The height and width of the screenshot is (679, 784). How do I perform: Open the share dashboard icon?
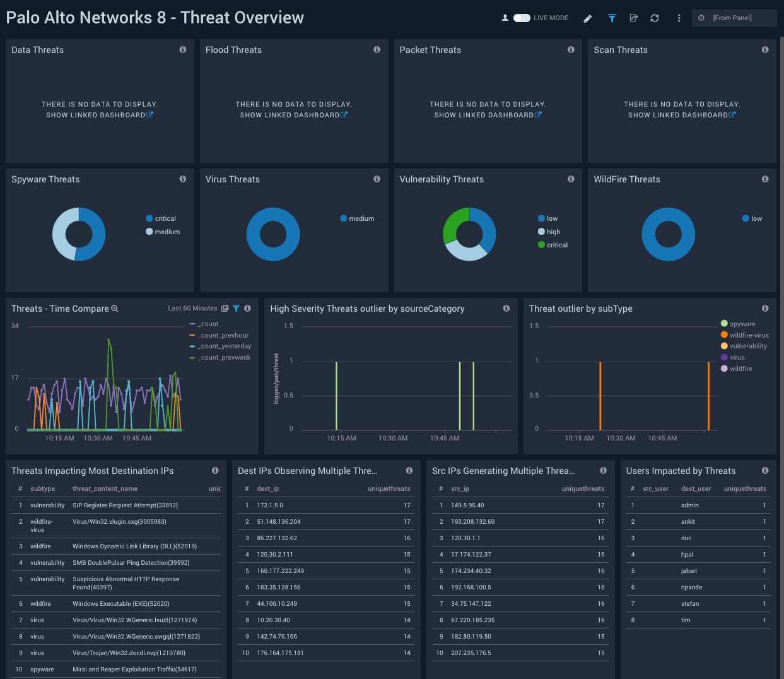coord(634,18)
